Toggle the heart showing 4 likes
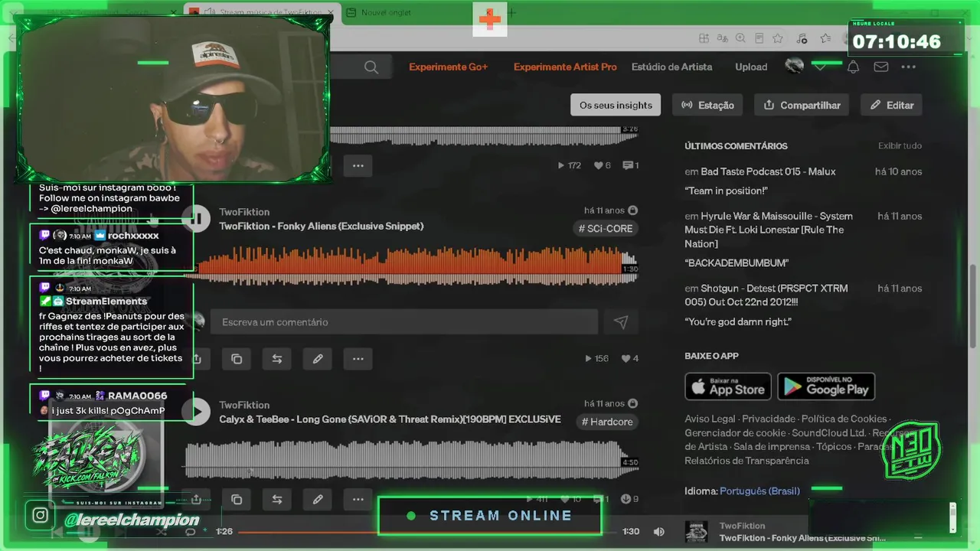The height and width of the screenshot is (551, 980). click(x=626, y=358)
